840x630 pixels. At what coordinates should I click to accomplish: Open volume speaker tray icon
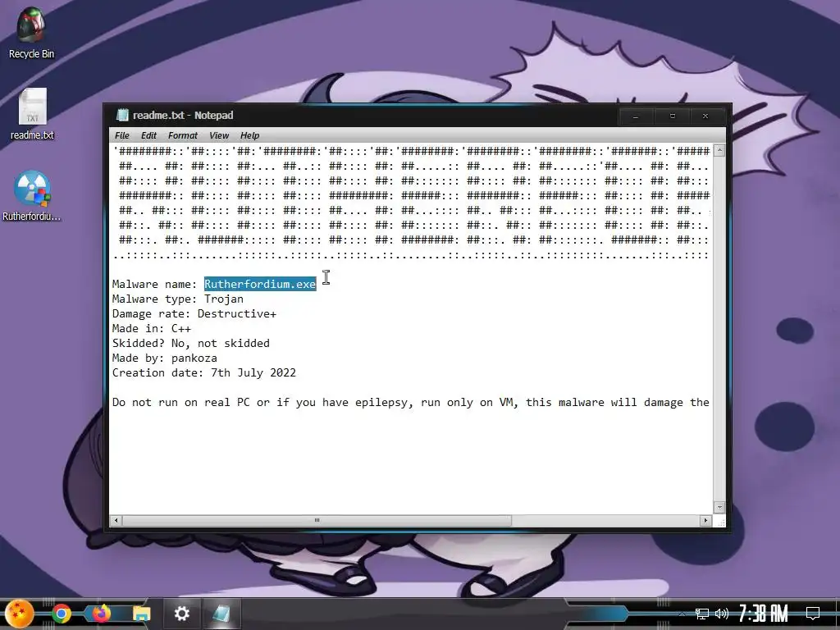point(722,614)
